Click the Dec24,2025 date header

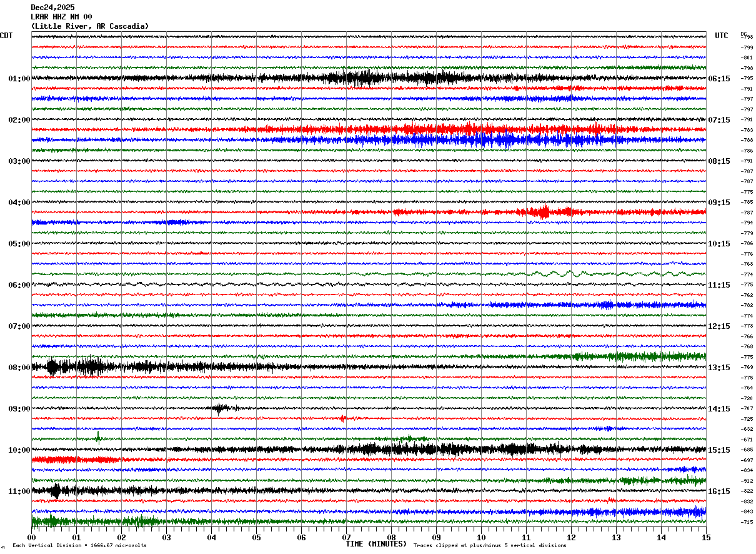[x=52, y=8]
